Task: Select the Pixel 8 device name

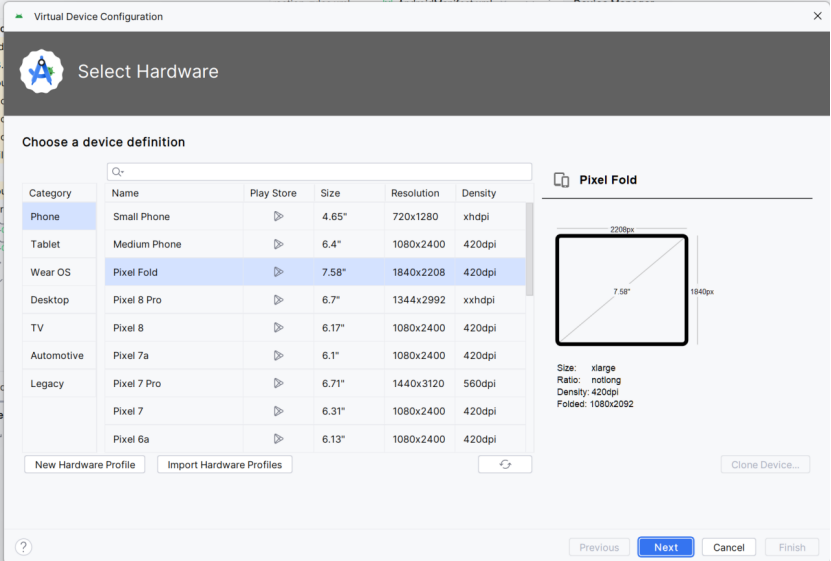Action: tap(128, 328)
